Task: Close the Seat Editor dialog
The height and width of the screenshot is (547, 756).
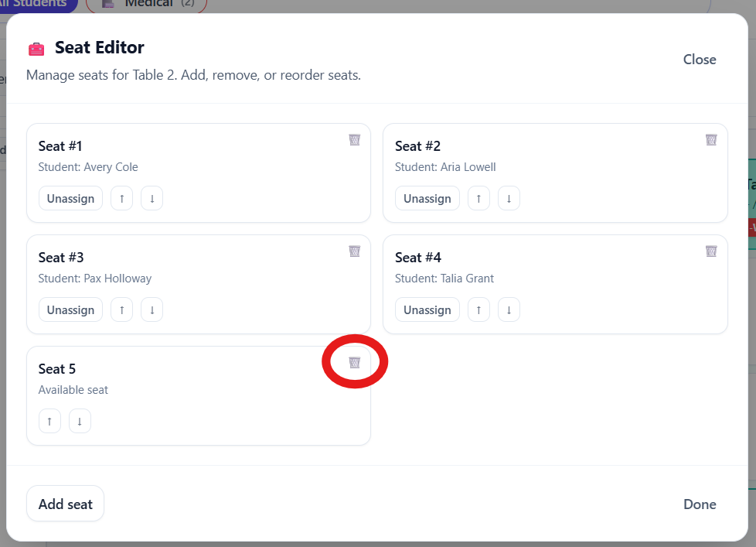Action: [699, 60]
